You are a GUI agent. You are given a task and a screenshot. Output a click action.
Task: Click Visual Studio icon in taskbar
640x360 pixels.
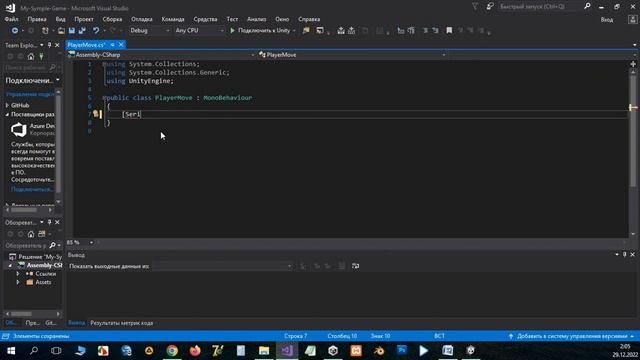287,351
